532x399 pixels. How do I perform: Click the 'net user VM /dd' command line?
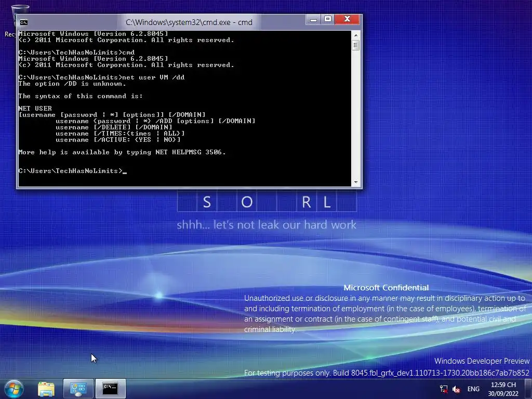(x=101, y=77)
